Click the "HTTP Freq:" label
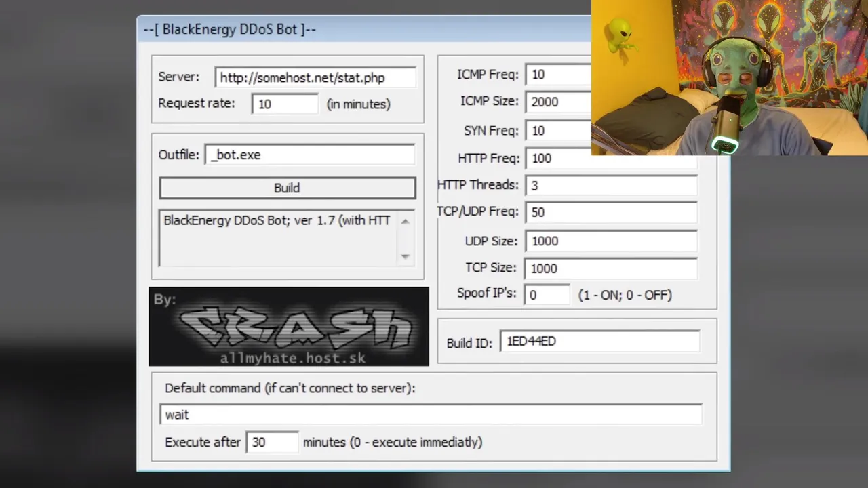 coord(489,159)
